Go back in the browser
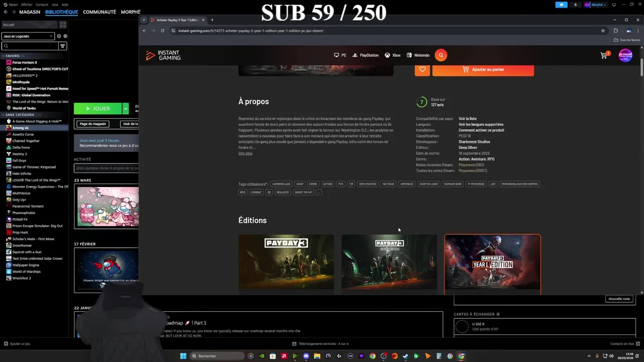 (x=144, y=31)
